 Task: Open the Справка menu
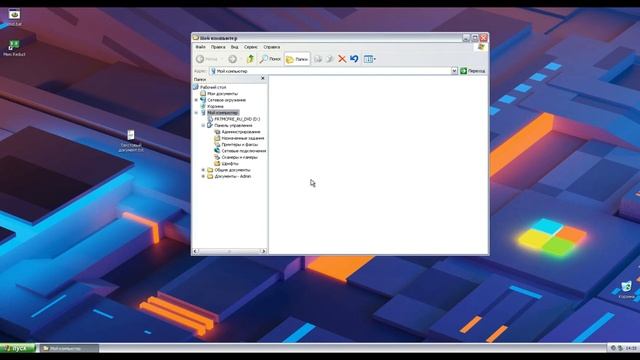271,47
